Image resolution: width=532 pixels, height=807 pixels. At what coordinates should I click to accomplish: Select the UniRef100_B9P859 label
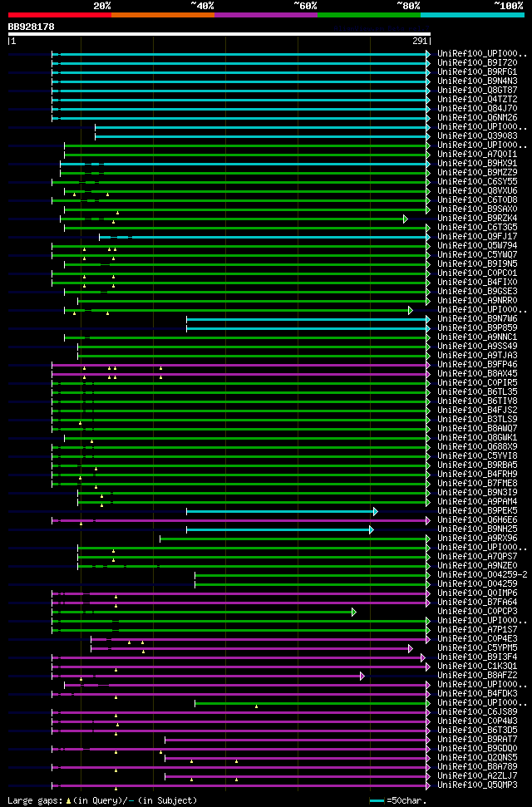(477, 328)
